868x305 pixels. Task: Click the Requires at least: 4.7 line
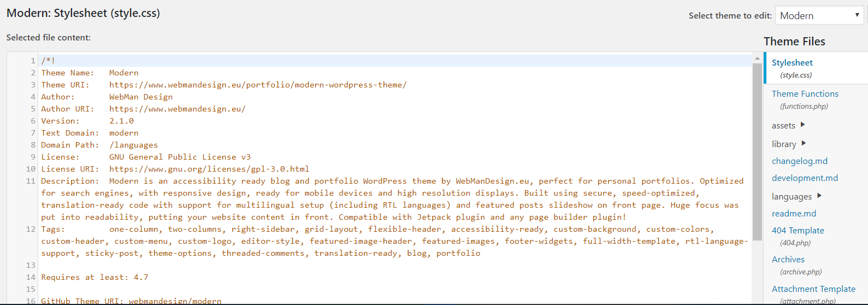click(x=95, y=277)
